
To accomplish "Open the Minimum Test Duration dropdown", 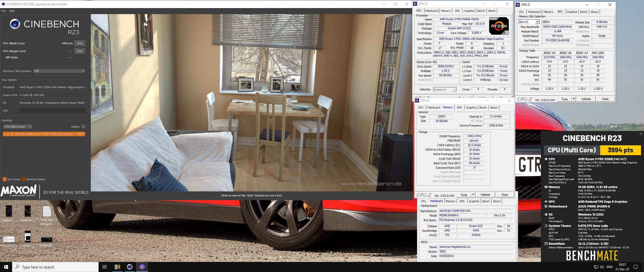I will [x=59, y=71].
